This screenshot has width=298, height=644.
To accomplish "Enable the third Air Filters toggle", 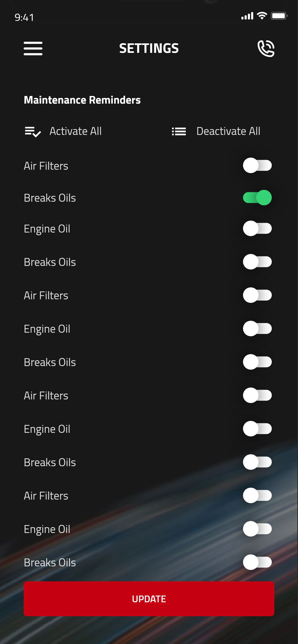I will (257, 395).
